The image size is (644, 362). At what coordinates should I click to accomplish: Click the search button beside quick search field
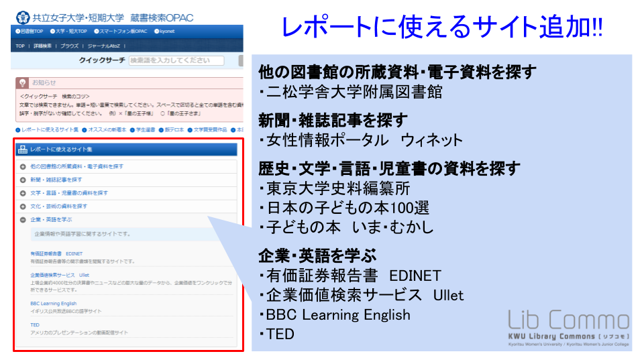tap(241, 60)
